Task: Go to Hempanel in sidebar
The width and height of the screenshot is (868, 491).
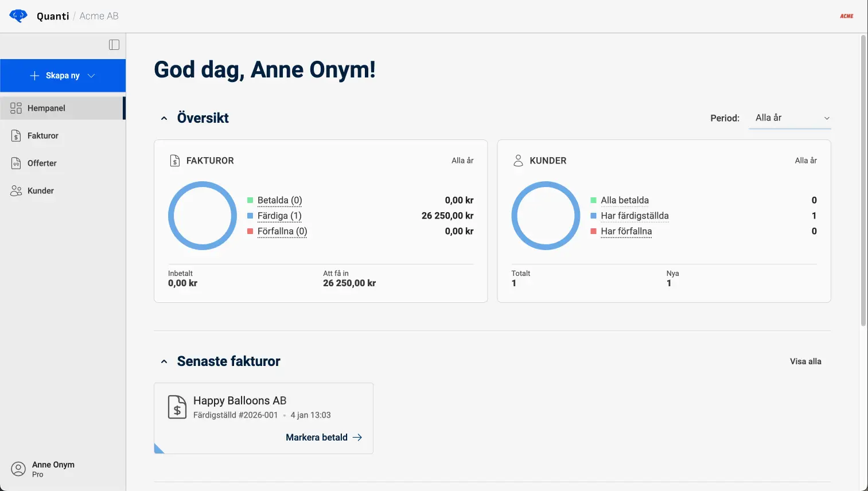Action: [x=46, y=108]
